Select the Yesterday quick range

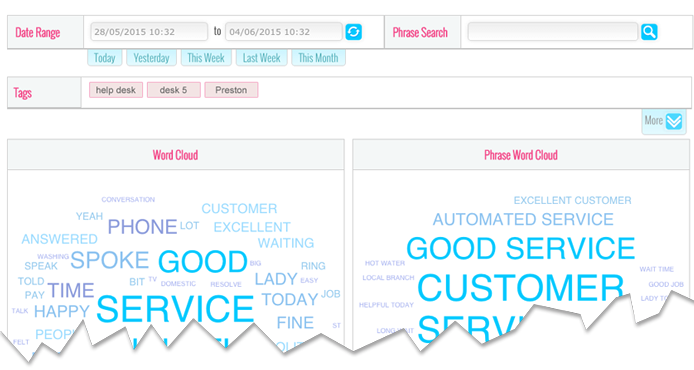click(x=151, y=58)
